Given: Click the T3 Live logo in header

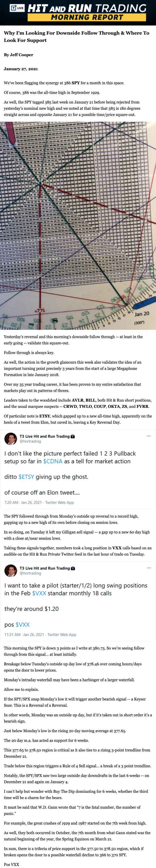Looking at the screenshot, I should (x=17, y=8).
